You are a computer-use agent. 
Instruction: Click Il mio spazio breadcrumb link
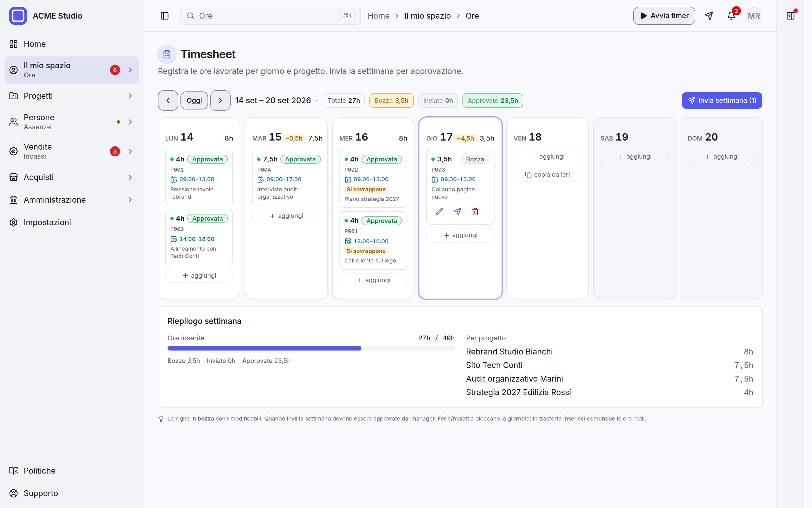point(427,16)
